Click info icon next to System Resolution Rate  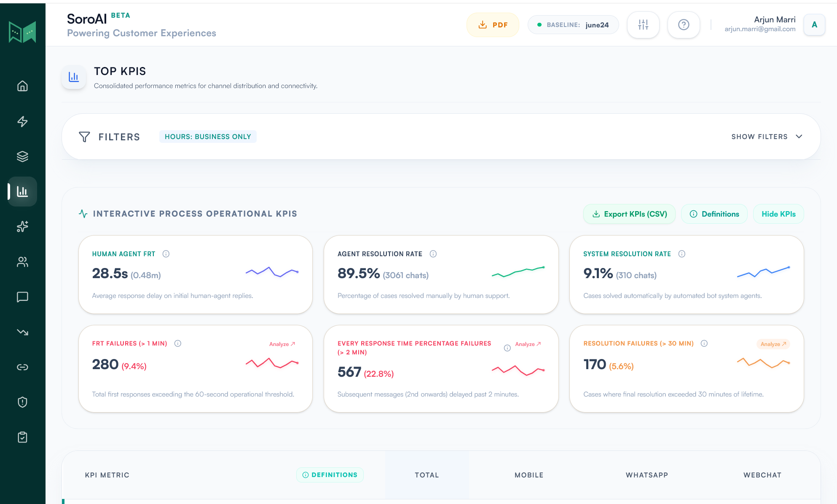[682, 254]
